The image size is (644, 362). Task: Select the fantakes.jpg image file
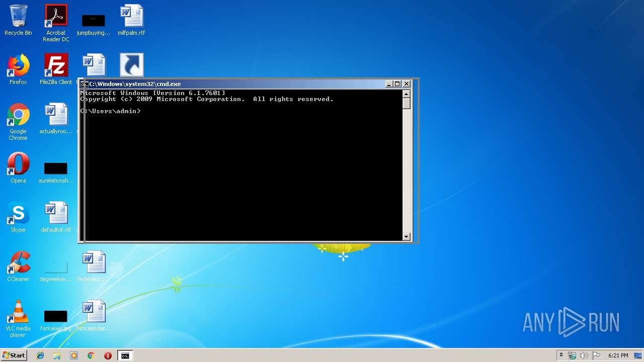[56, 320]
